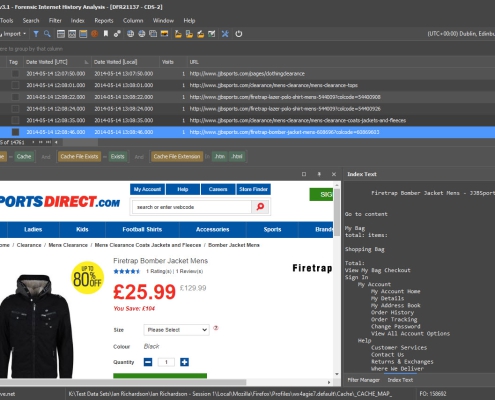Click the blue window panel icon in toolbar
The image size is (495, 400).
pyautogui.click(x=83, y=34)
